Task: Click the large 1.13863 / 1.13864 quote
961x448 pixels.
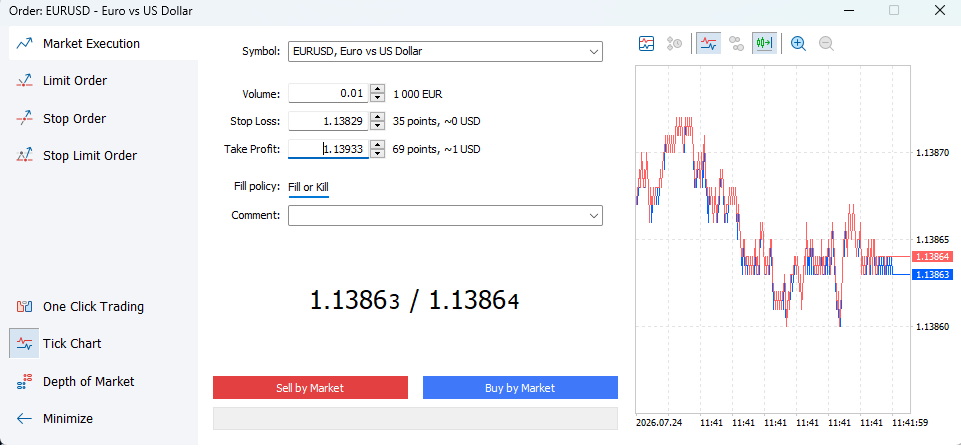Action: coord(415,301)
